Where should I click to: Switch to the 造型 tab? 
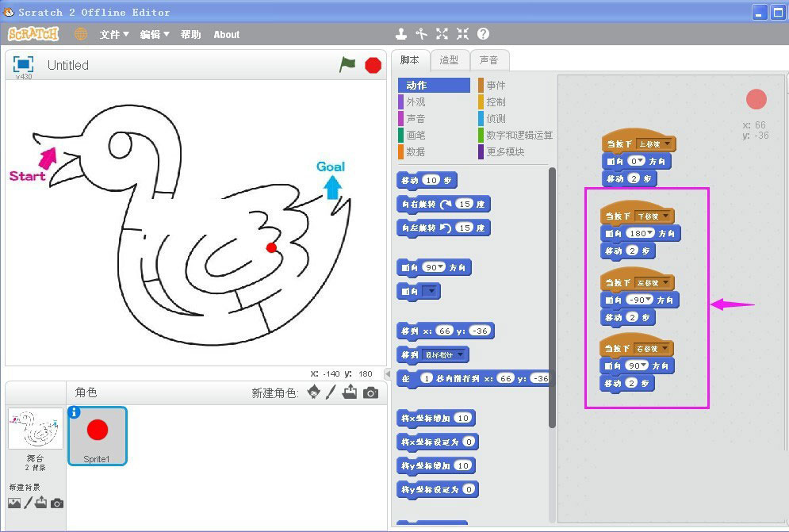(x=450, y=59)
